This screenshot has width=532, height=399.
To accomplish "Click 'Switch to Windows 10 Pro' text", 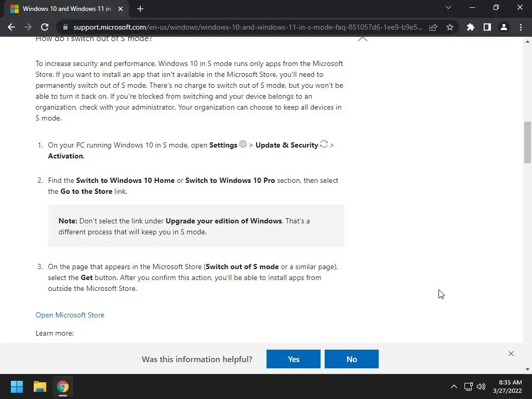I will (230, 180).
